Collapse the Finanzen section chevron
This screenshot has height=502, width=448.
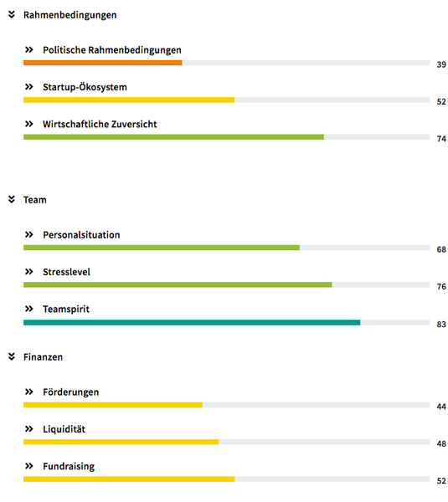pos(12,357)
